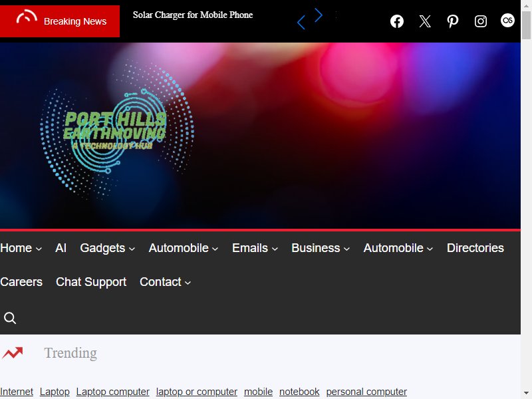Viewport: 532px width, 399px height.
Task: Click the red trending arrow icon
Action: (12, 353)
